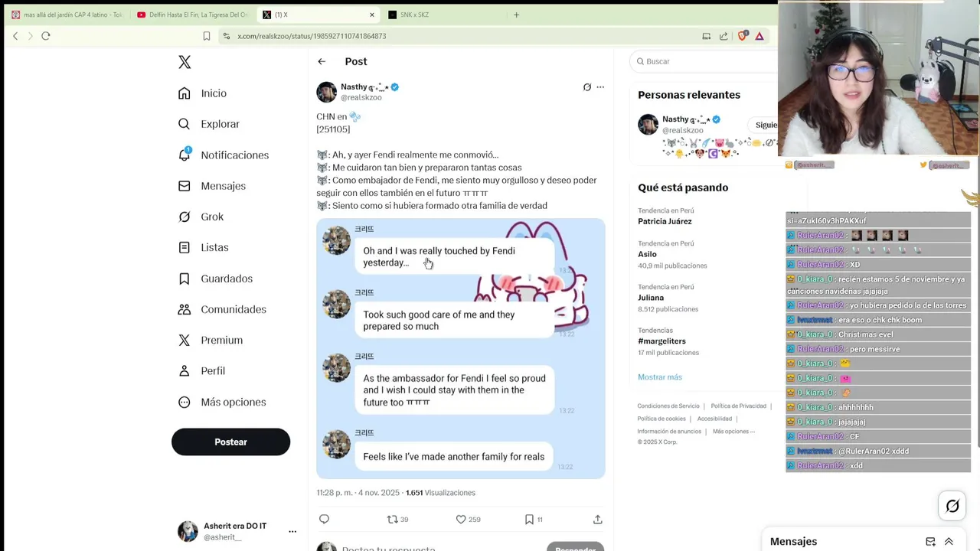Open reply with comment bubble icon
The height and width of the screenshot is (551, 980).
point(324,519)
